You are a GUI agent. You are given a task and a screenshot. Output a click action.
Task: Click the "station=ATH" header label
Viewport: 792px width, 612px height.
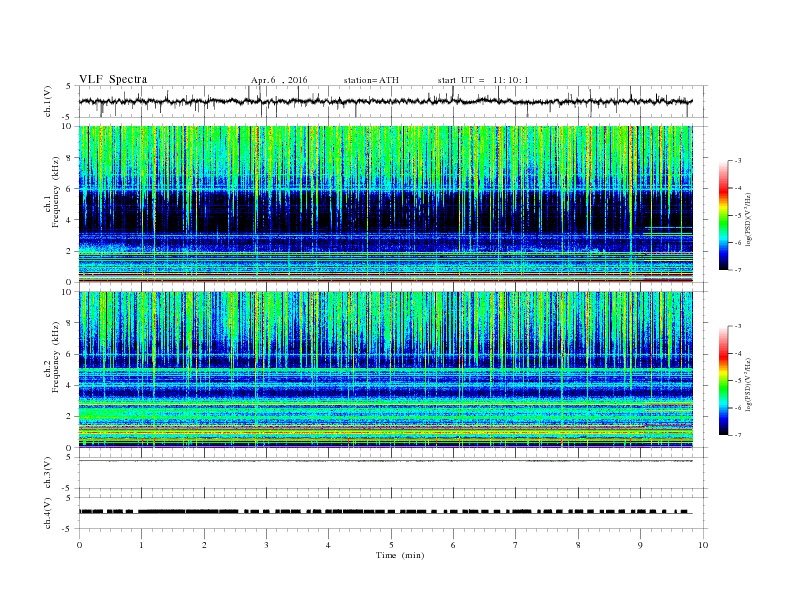(x=371, y=80)
